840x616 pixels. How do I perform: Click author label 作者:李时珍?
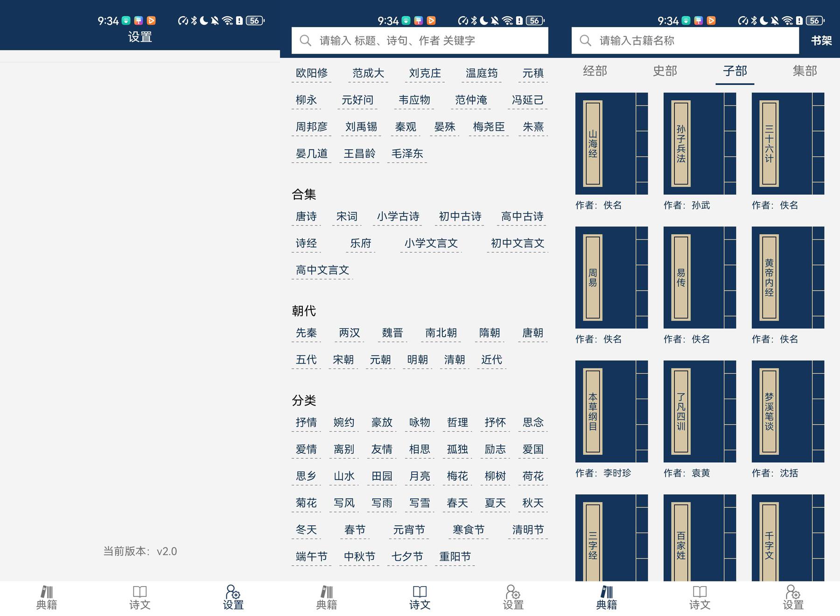click(603, 473)
